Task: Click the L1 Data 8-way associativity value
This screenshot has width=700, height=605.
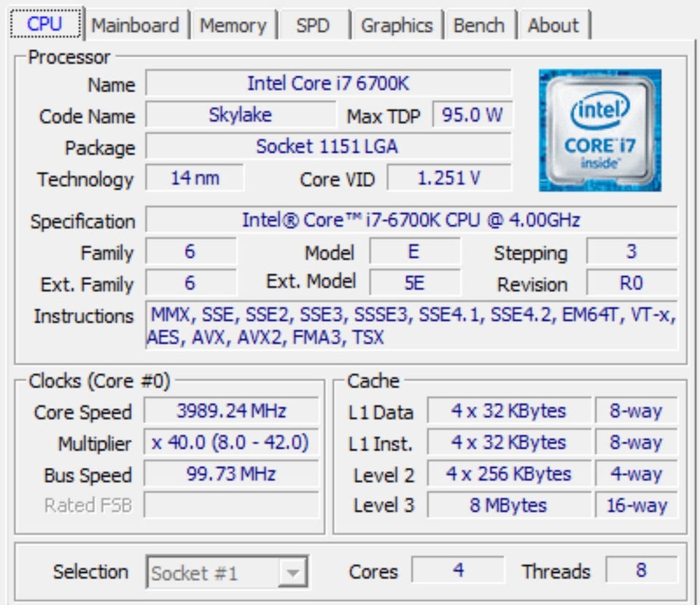Action: tap(637, 410)
